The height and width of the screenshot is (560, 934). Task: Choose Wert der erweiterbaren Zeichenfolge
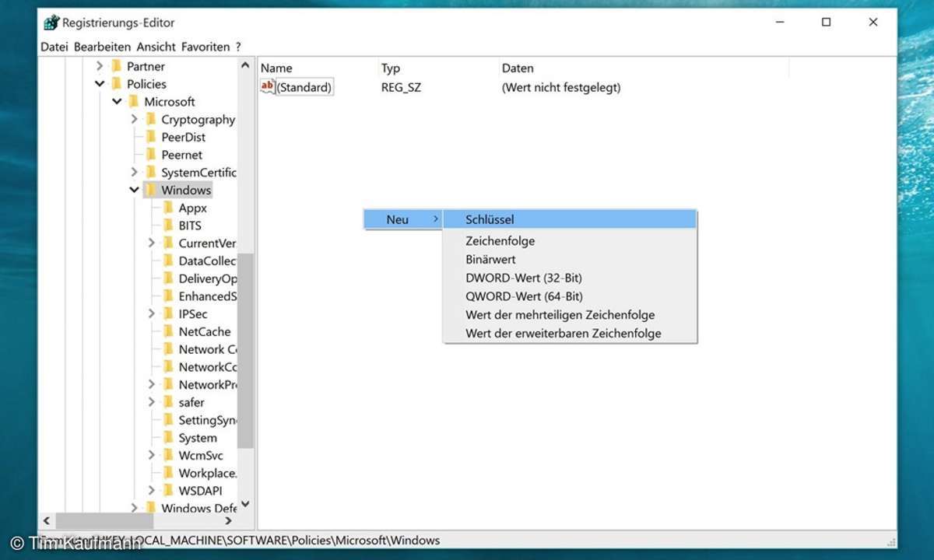click(570, 334)
